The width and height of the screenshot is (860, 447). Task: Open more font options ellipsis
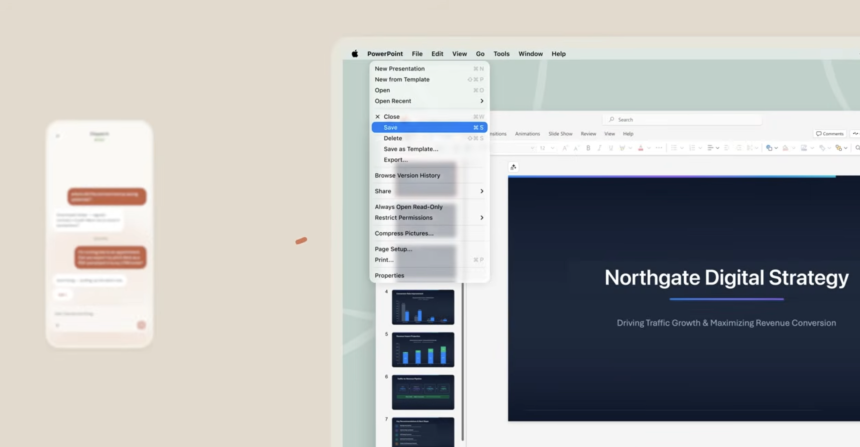659,148
